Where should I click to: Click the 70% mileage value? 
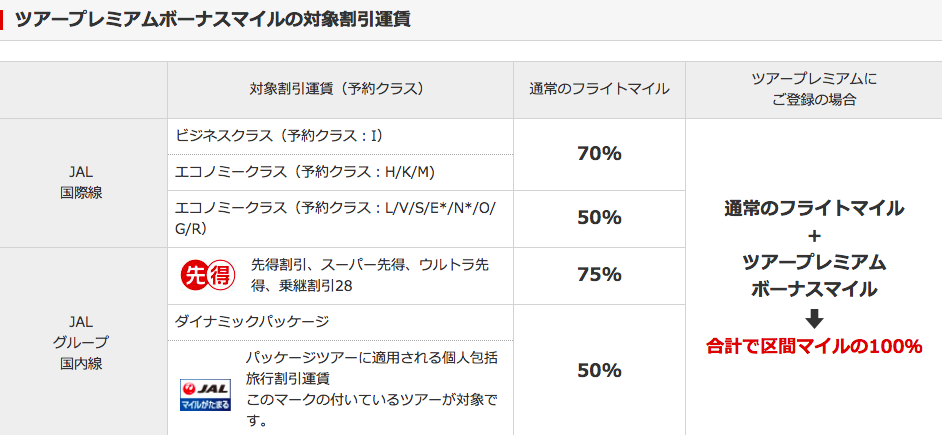click(599, 154)
